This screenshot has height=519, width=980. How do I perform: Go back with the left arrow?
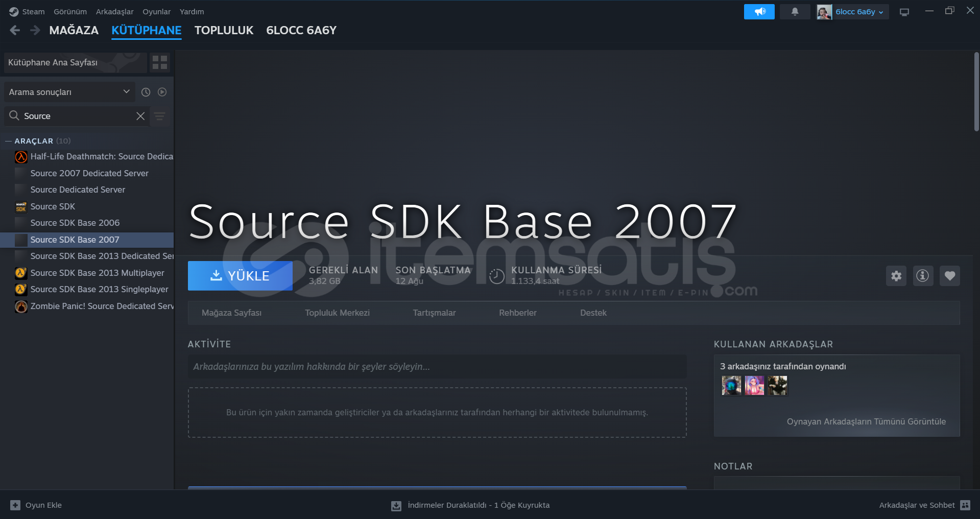click(15, 30)
